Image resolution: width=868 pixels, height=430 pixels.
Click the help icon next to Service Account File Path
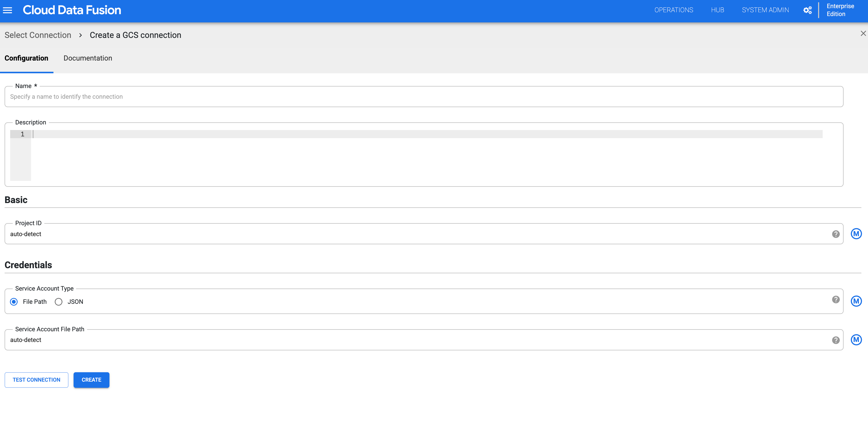835,340
